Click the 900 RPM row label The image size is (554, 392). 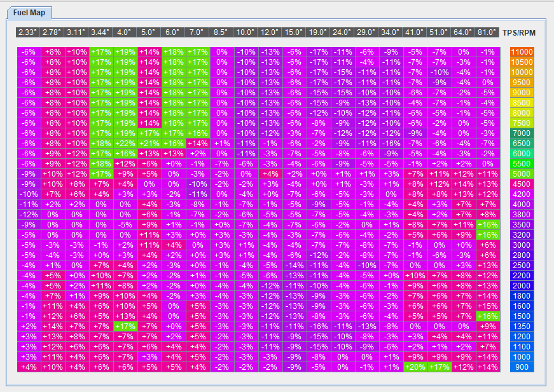(522, 367)
